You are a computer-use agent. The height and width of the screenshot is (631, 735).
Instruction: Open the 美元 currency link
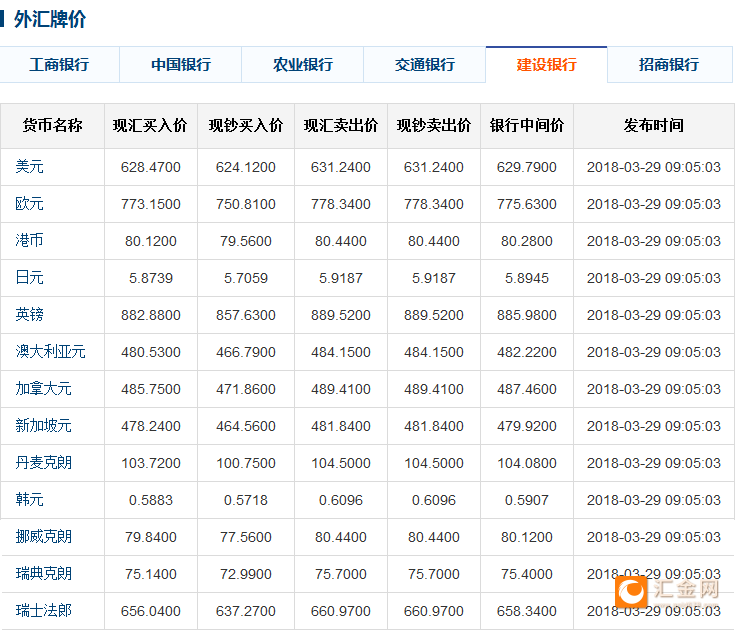click(x=30, y=167)
